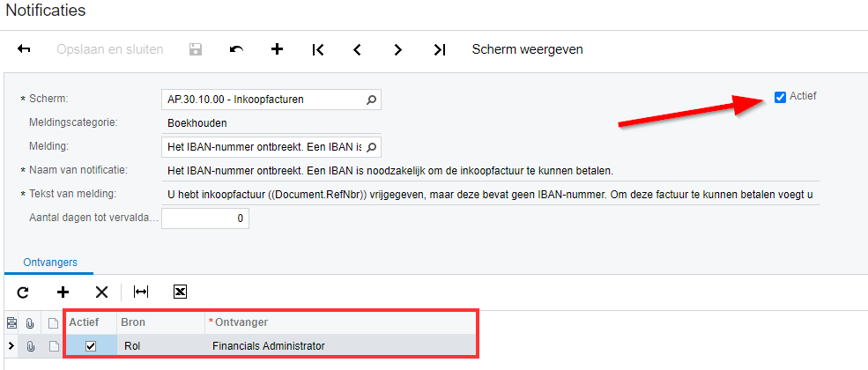Delete the selected recipient row
This screenshot has height=370, width=868.
(x=101, y=292)
